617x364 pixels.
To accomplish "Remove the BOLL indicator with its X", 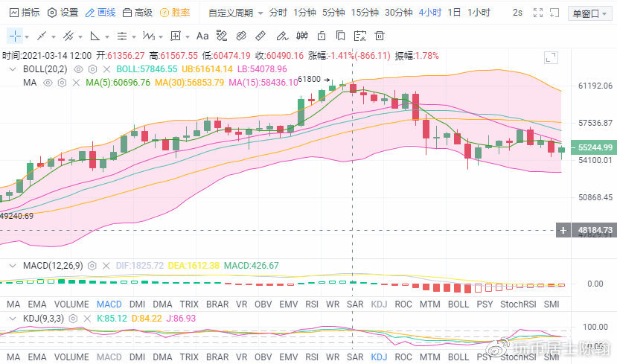I will pyautogui.click(x=106, y=69).
